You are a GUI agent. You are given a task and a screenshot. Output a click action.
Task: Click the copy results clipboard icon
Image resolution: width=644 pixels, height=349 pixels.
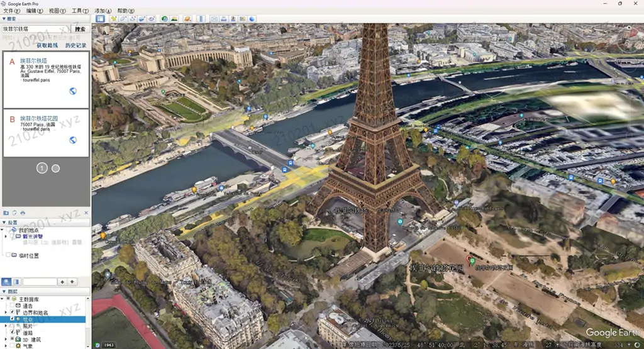[x=14, y=213]
